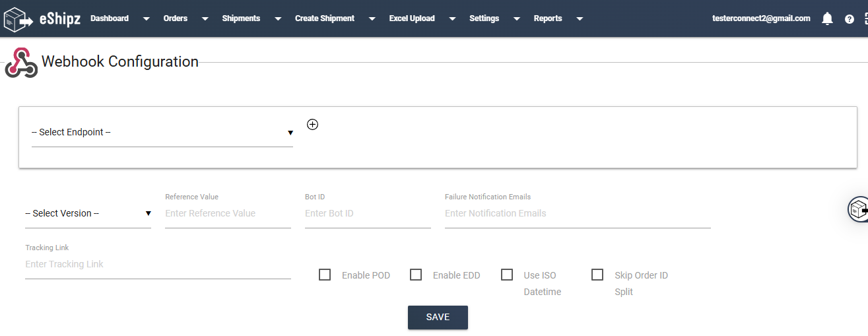Open the Select Endpoint dropdown
Screen dimensions: 868x336
(x=162, y=132)
